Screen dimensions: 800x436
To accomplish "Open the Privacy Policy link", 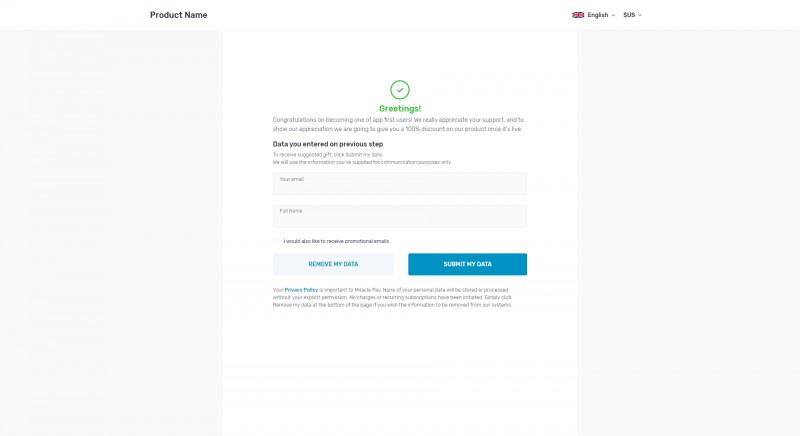I will (x=303, y=289).
